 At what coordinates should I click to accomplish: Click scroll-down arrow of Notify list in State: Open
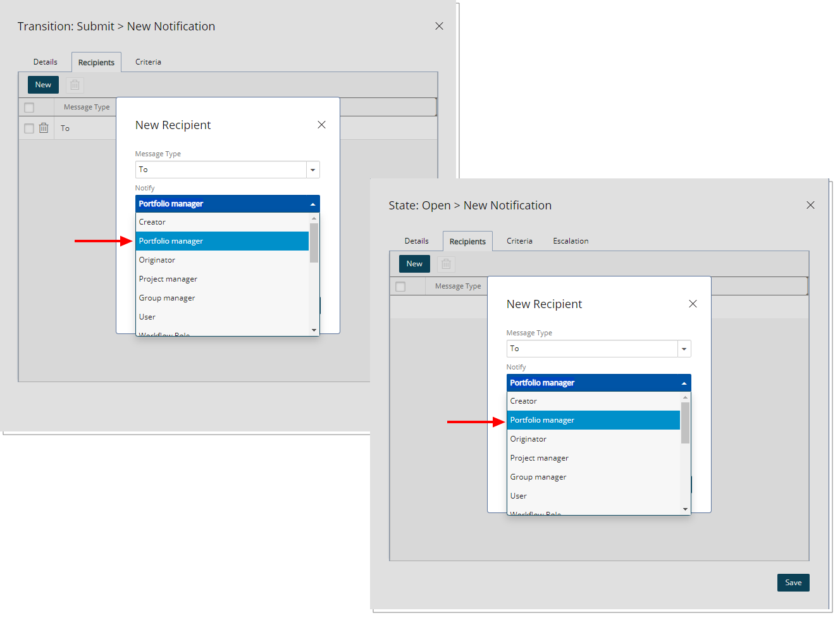685,509
